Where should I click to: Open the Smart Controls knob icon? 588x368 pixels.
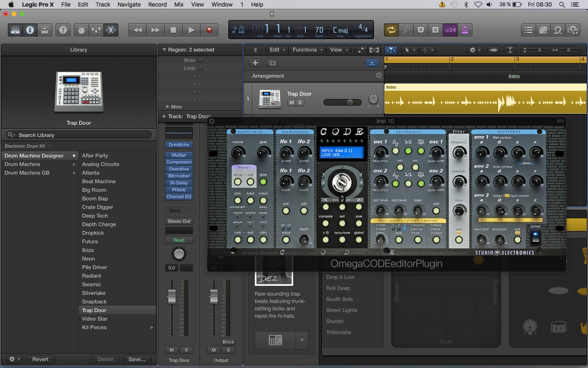point(82,30)
